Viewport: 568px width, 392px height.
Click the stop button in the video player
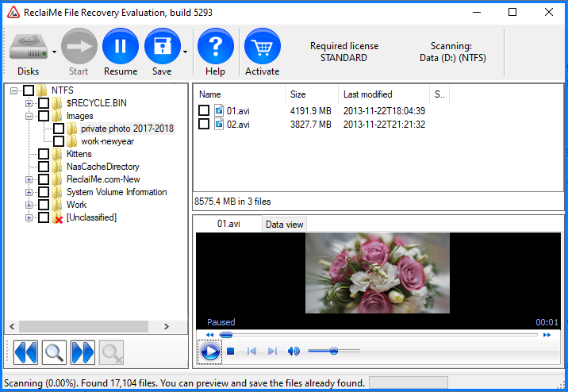pos(230,352)
